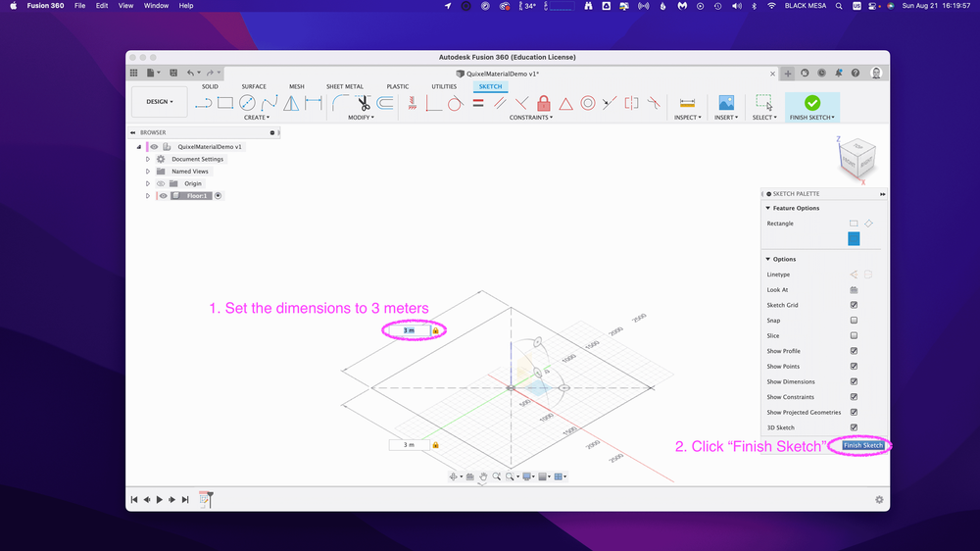
Task: Click the Finish Sketch button in palette
Action: (862, 445)
